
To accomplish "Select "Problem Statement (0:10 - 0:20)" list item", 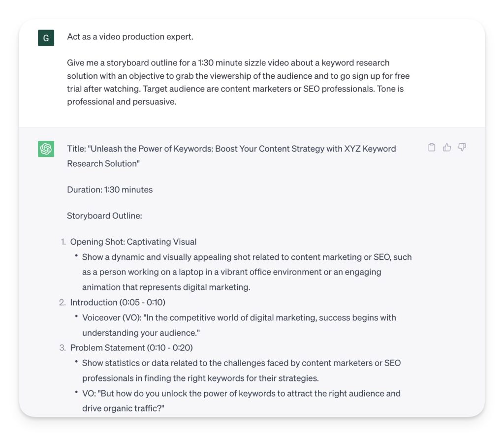I will pyautogui.click(x=131, y=347).
